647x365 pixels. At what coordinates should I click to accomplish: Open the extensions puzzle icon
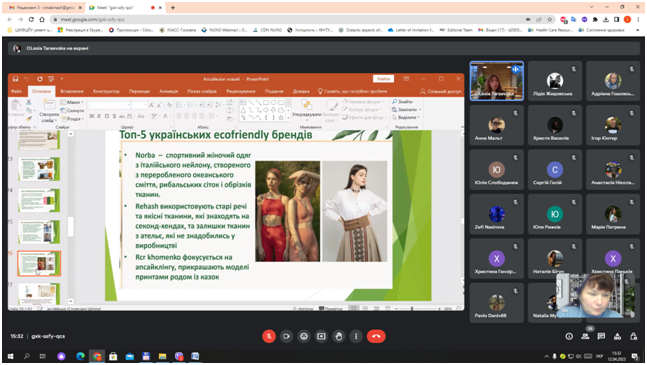tap(595, 19)
